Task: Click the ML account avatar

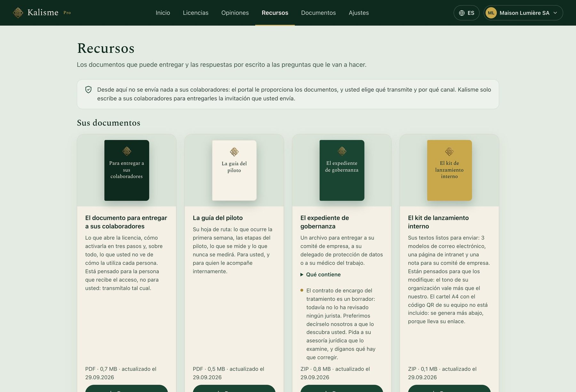Action: (x=491, y=13)
